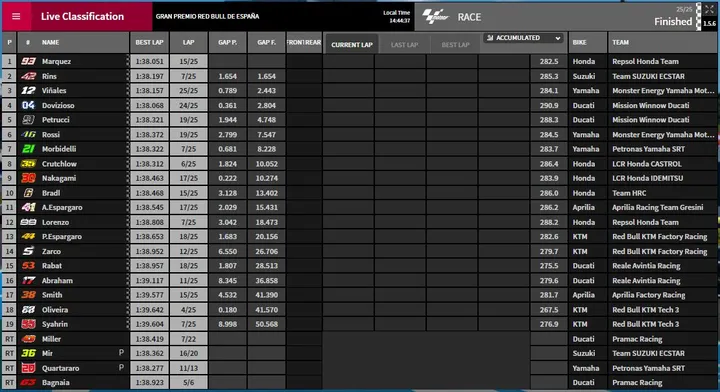Click the FRONT REAR column header
This screenshot has height=392, width=720.
tap(304, 42)
